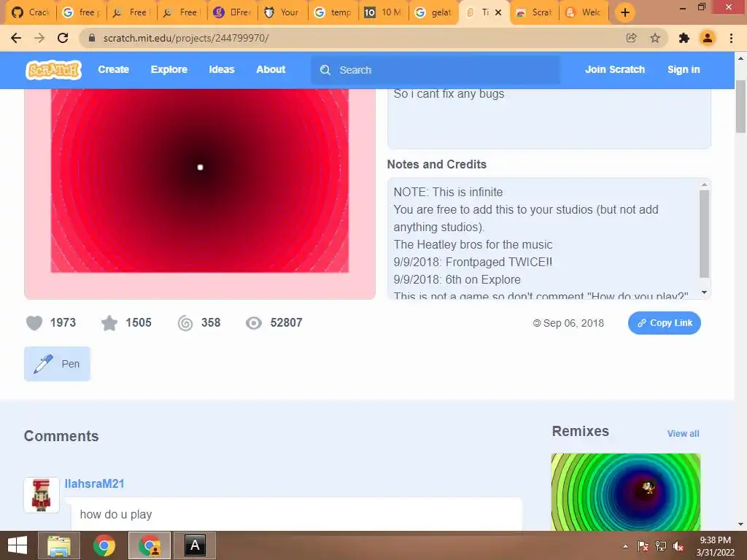Focus the Scratch search field
Image resolution: width=747 pixels, height=560 pixels.
[436, 70]
